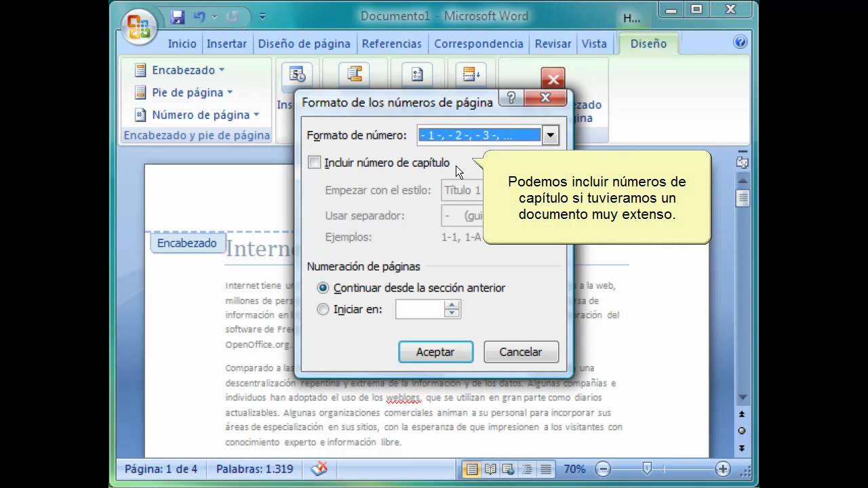Viewport: 868px width, 488px height.
Task: Click the spelling check icon in status bar
Action: pos(319,468)
